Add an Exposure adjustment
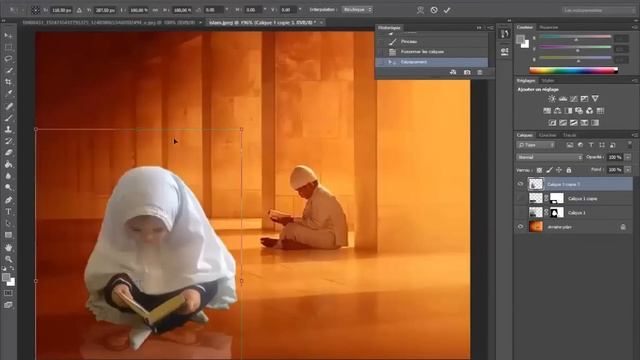Screen dimensions: 640x360 click(584, 99)
